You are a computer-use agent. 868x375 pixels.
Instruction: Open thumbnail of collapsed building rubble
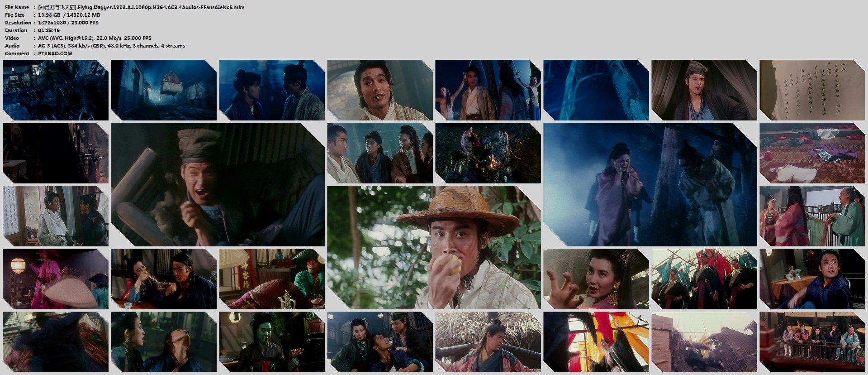click(704, 342)
